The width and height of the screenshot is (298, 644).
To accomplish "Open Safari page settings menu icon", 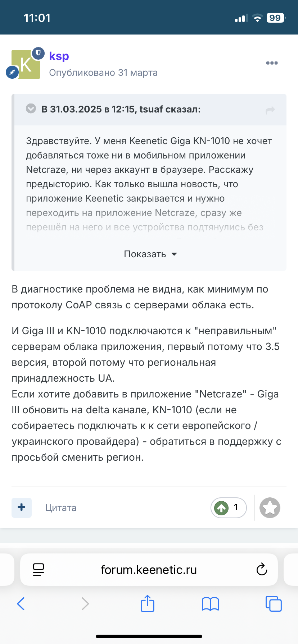I will (39, 570).
